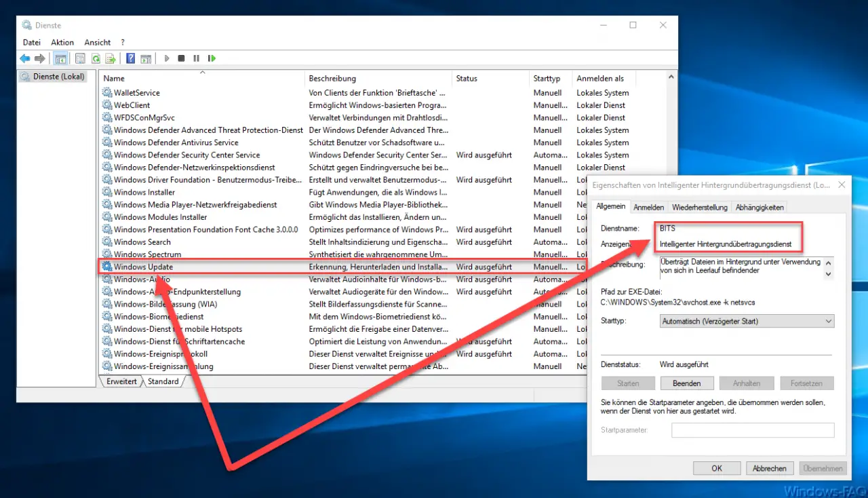Click the forward arrow toolbar icon

(x=40, y=59)
